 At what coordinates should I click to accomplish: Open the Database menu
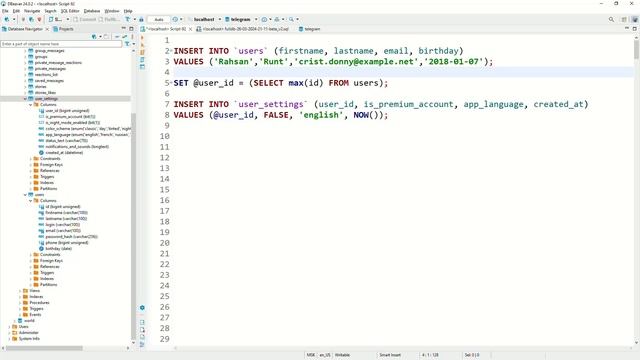tap(92, 11)
